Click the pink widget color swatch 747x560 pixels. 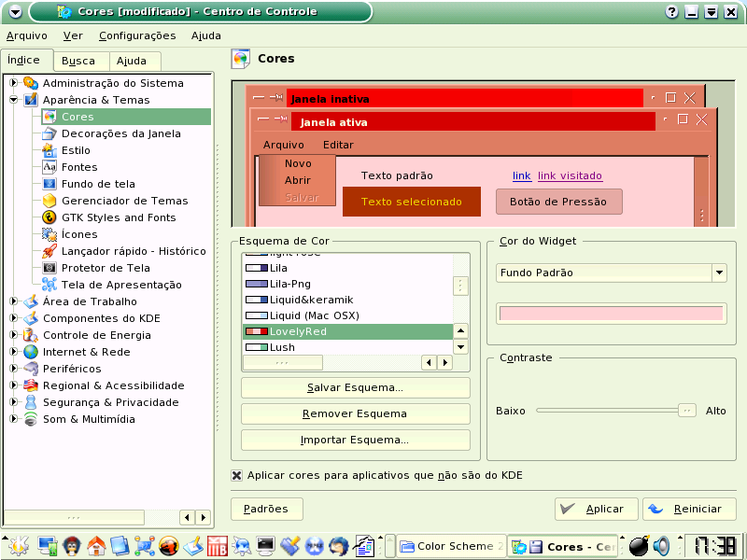(612, 314)
